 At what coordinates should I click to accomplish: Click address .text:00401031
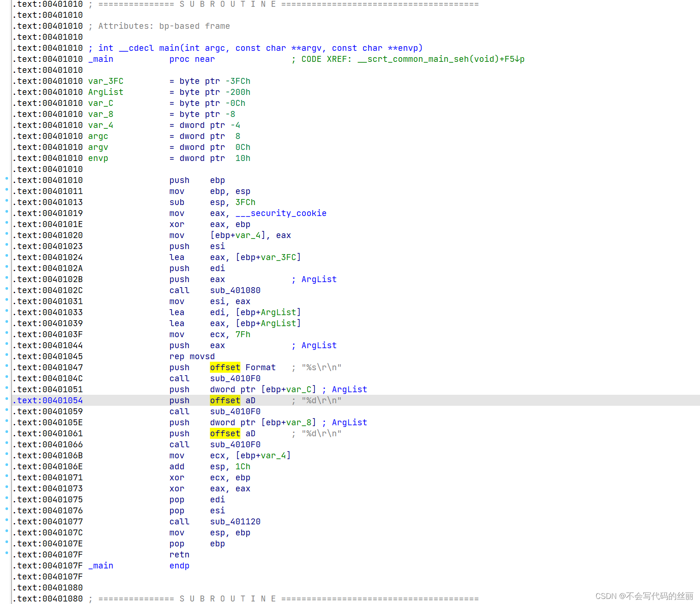pos(48,301)
